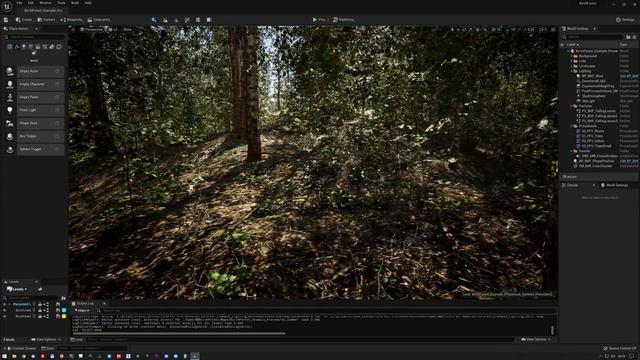Collapse the Lighting folder in Outliner
The height and width of the screenshot is (360, 640).
(x=571, y=71)
